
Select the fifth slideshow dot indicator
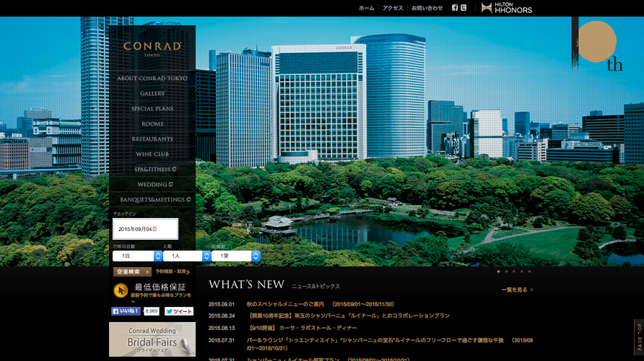coord(529,271)
